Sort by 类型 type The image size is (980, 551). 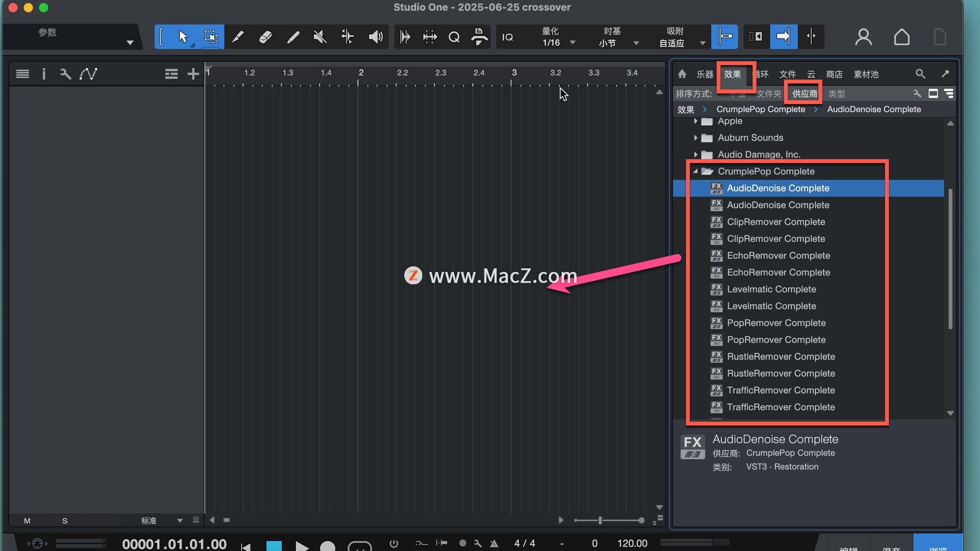837,94
